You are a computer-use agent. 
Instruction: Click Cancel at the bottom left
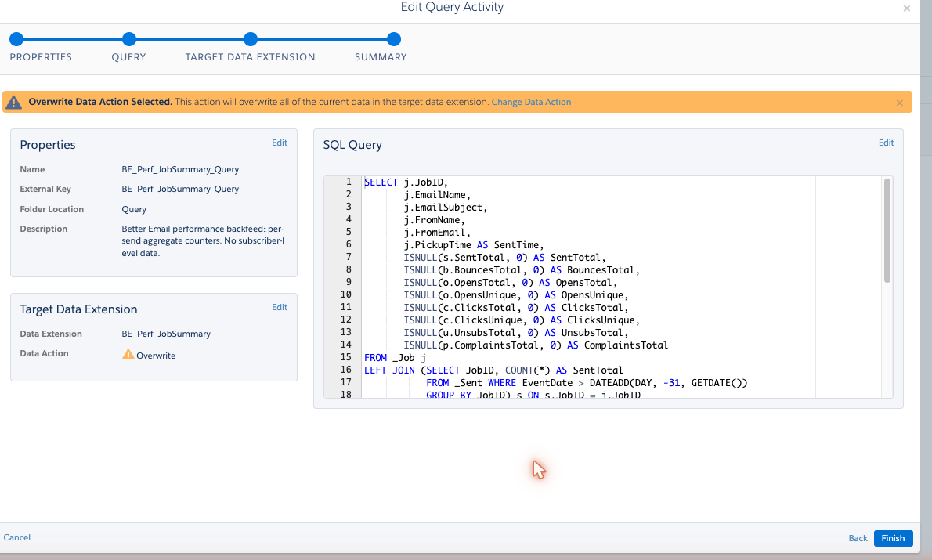(16, 537)
